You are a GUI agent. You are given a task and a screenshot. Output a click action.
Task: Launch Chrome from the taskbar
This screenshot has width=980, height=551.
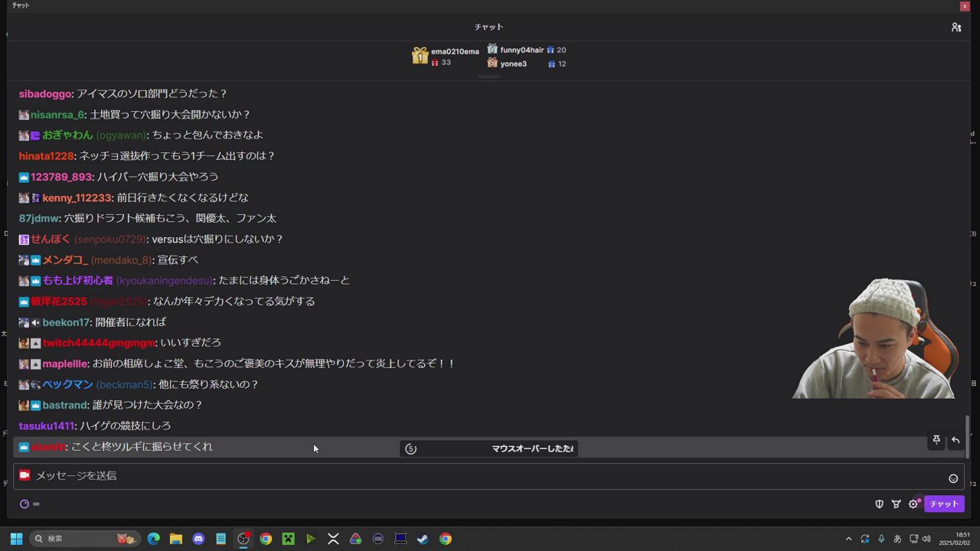(265, 539)
